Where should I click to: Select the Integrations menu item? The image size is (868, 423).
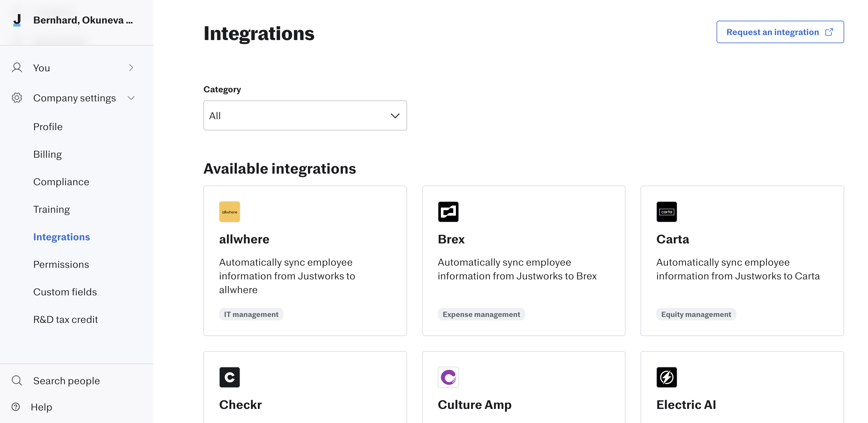[62, 237]
